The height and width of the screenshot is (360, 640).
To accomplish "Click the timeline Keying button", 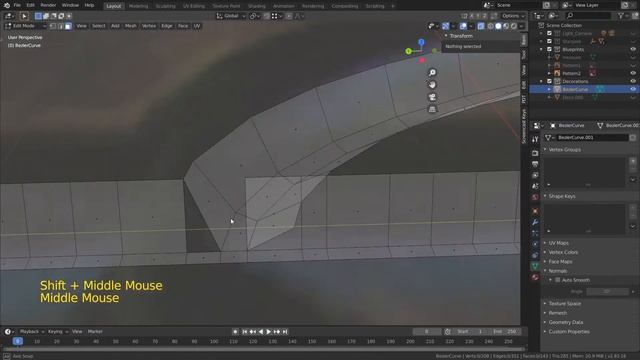I will (x=57, y=331).
